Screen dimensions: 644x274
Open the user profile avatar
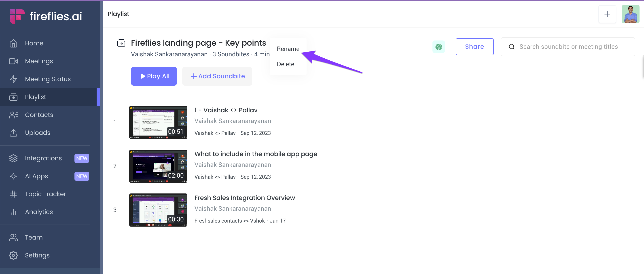(x=630, y=14)
